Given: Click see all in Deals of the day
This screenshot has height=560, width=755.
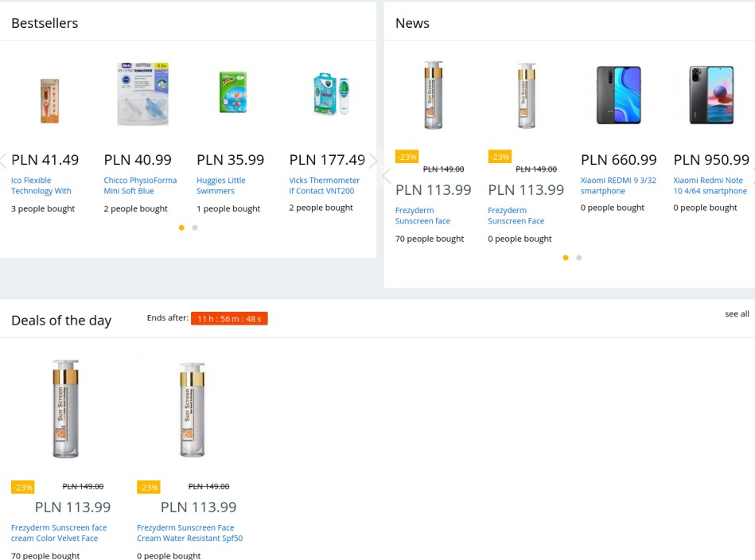Looking at the screenshot, I should (x=737, y=314).
